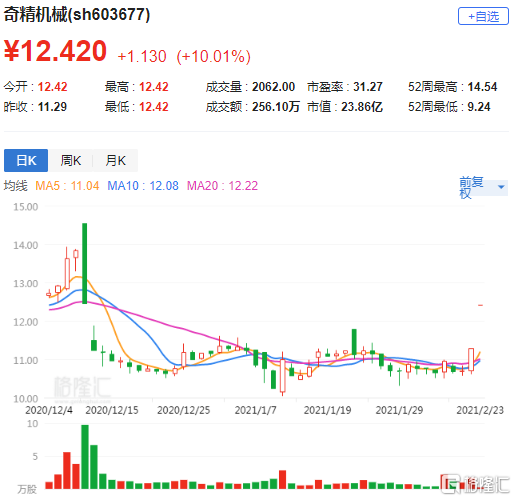Image resolution: width=516 pixels, height=501 pixels.
Task: Click the 万股 volume unit label
Action: [27, 489]
